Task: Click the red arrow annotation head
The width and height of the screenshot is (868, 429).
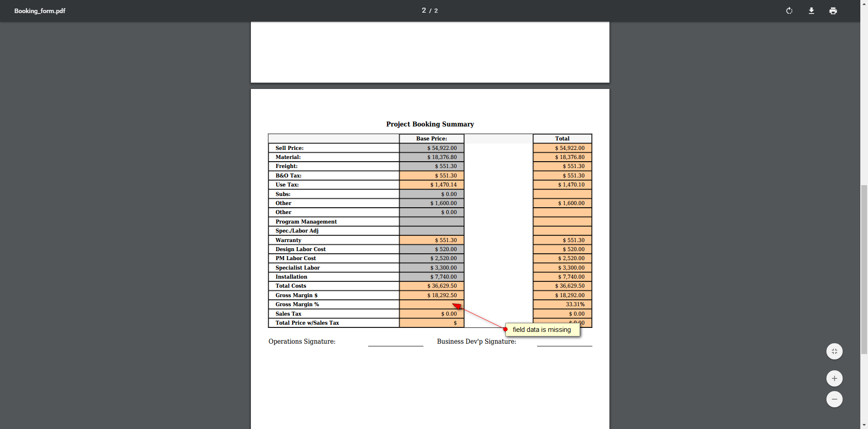Action: pos(457,306)
